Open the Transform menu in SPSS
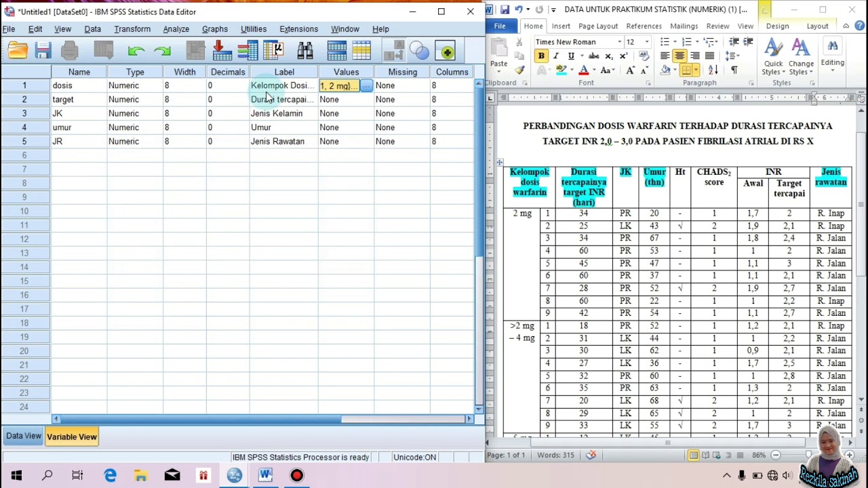 [x=132, y=29]
